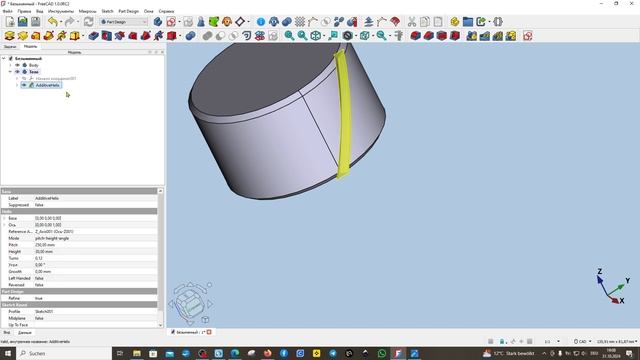Open WhatsApp from the taskbar
The height and width of the screenshot is (360, 640).
(x=382, y=353)
